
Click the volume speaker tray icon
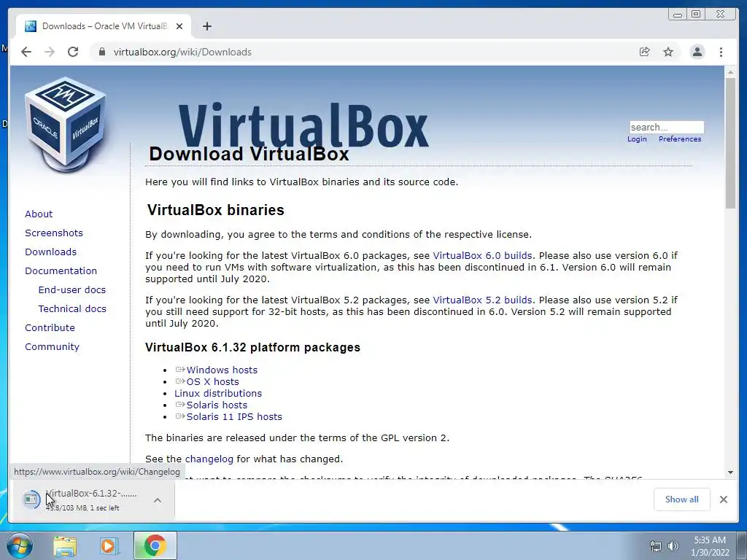[673, 546]
